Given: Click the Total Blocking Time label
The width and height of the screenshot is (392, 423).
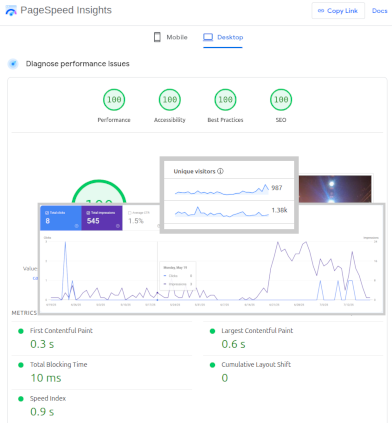Looking at the screenshot, I should (59, 365).
